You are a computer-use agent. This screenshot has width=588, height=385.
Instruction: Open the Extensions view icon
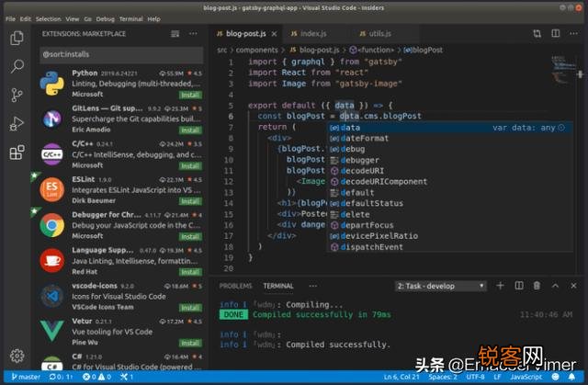(17, 153)
